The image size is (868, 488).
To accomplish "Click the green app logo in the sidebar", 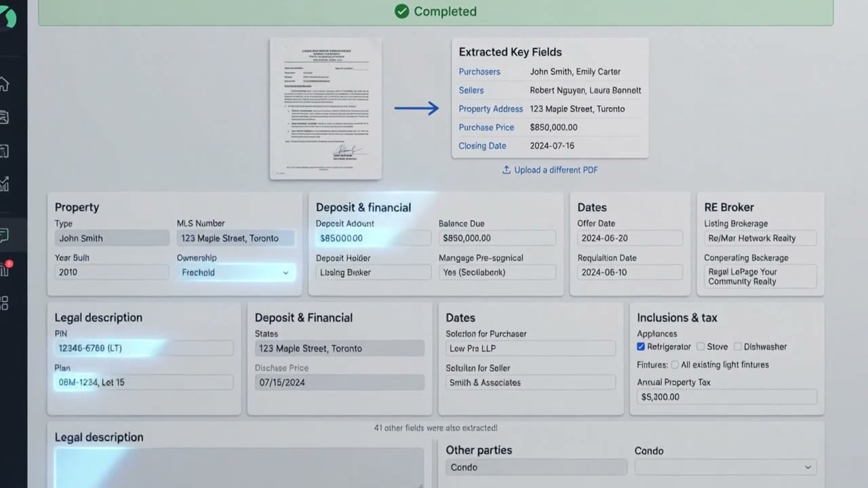I will (x=7, y=16).
